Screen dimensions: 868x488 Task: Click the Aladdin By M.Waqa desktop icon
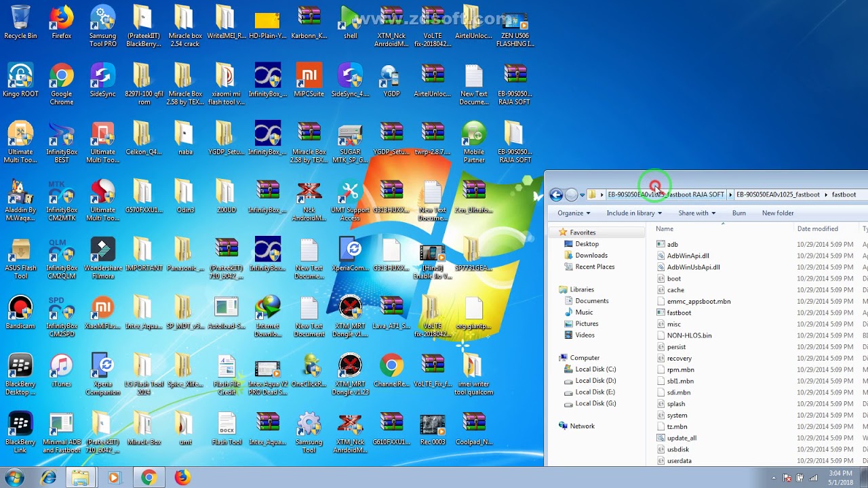[20, 201]
